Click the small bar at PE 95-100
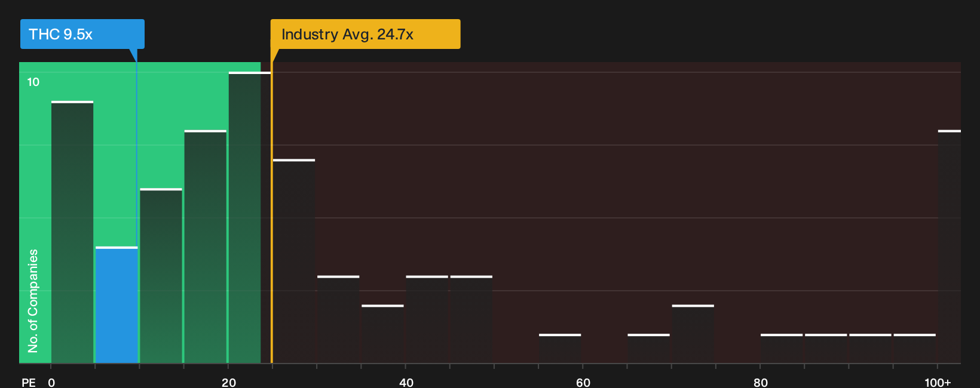Viewport: 980px width, 388px height. [x=915, y=349]
